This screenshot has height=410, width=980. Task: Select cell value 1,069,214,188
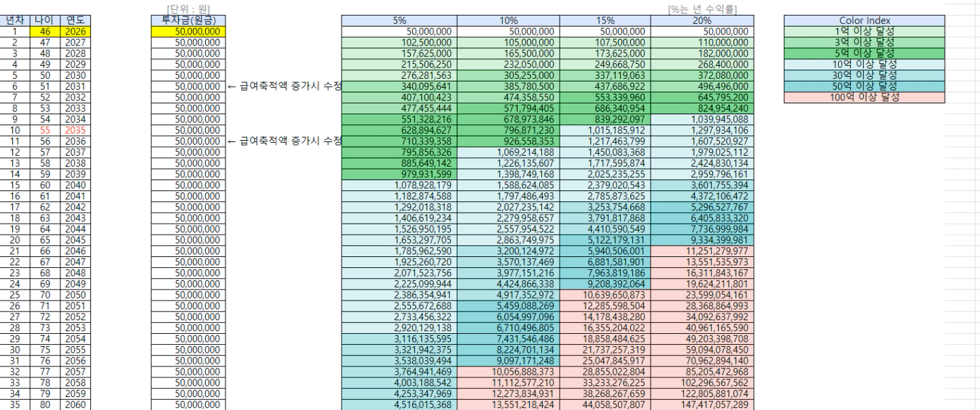(507, 151)
